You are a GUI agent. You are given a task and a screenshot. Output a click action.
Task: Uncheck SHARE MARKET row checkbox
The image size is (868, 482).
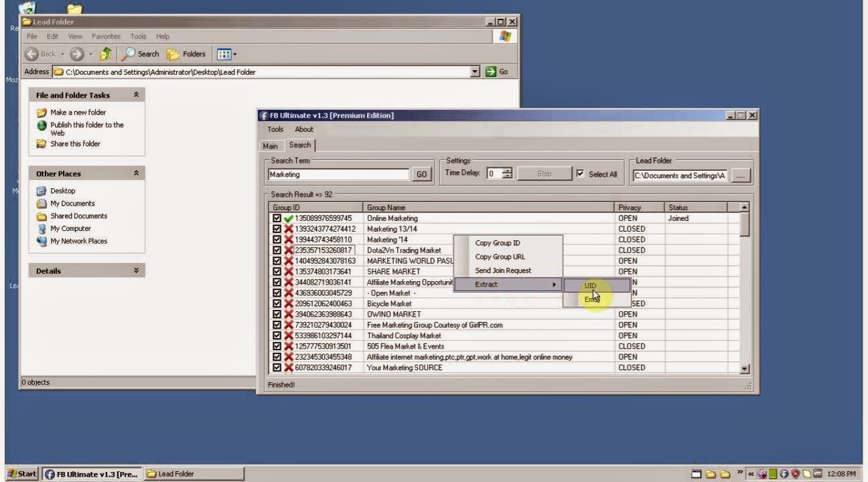(x=277, y=272)
